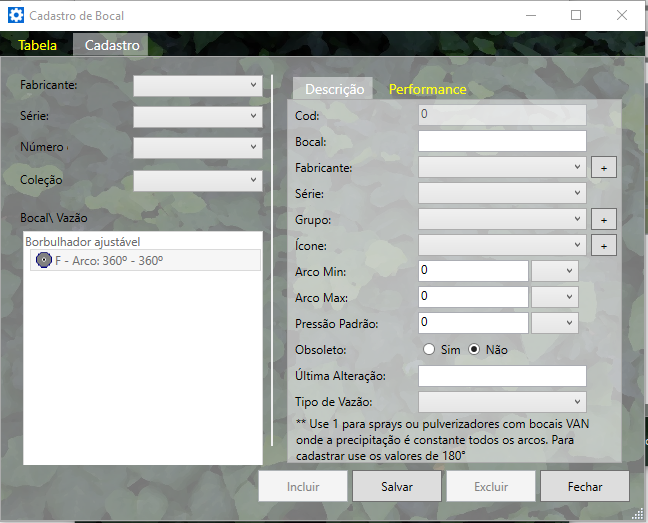Click the plus button next to Grupo
Screen dimensions: 648x523
pyautogui.click(x=603, y=220)
